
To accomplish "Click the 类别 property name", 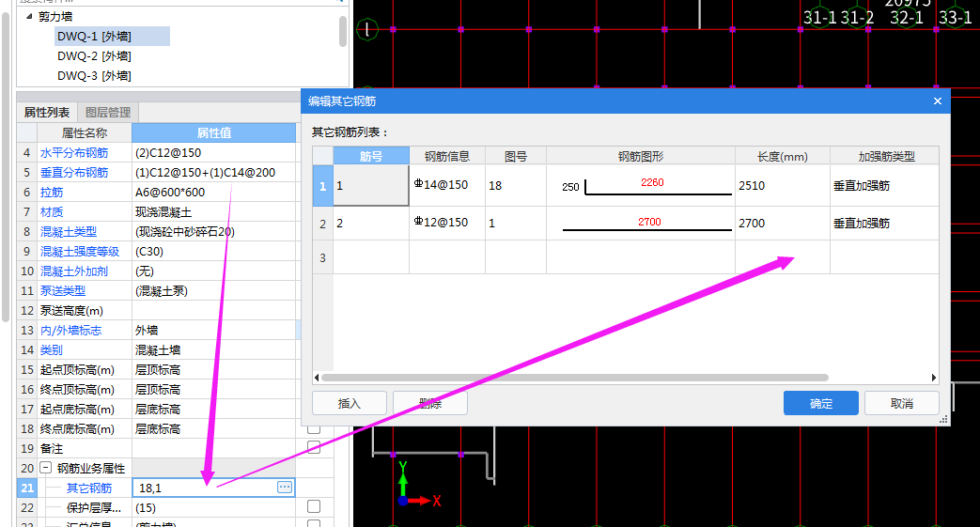I will pos(52,350).
